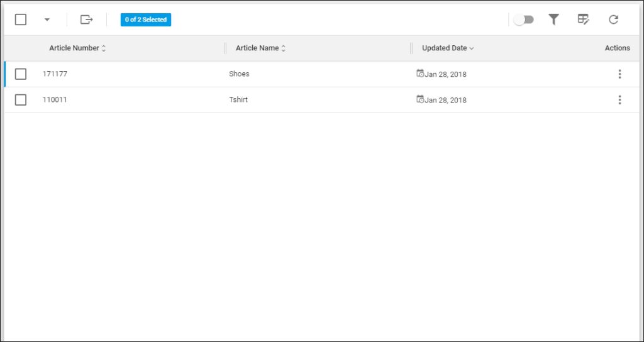Open actions menu for Shoes row
644x342 pixels.
click(619, 74)
